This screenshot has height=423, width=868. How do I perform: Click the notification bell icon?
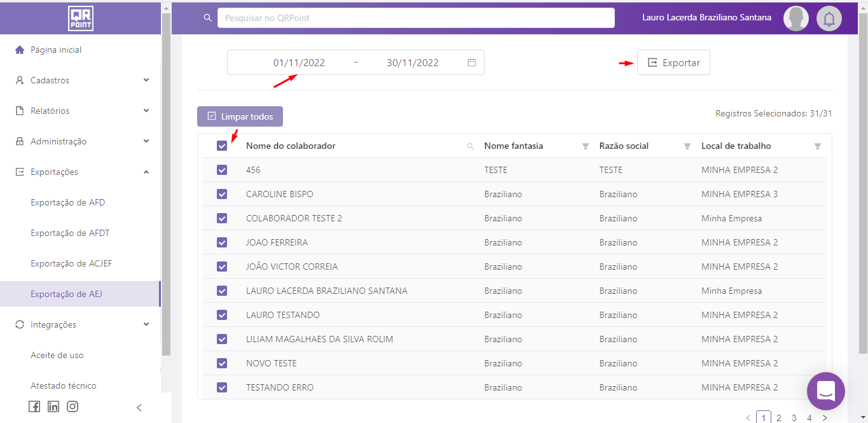829,18
